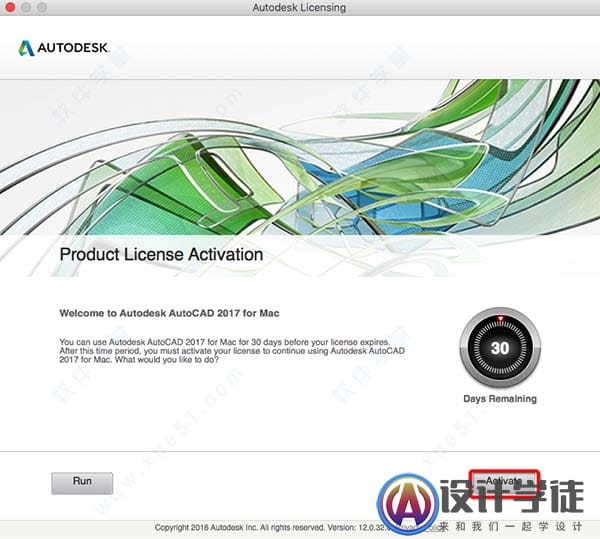Click the 30 days remaining dial
This screenshot has width=600, height=539.
coord(500,348)
